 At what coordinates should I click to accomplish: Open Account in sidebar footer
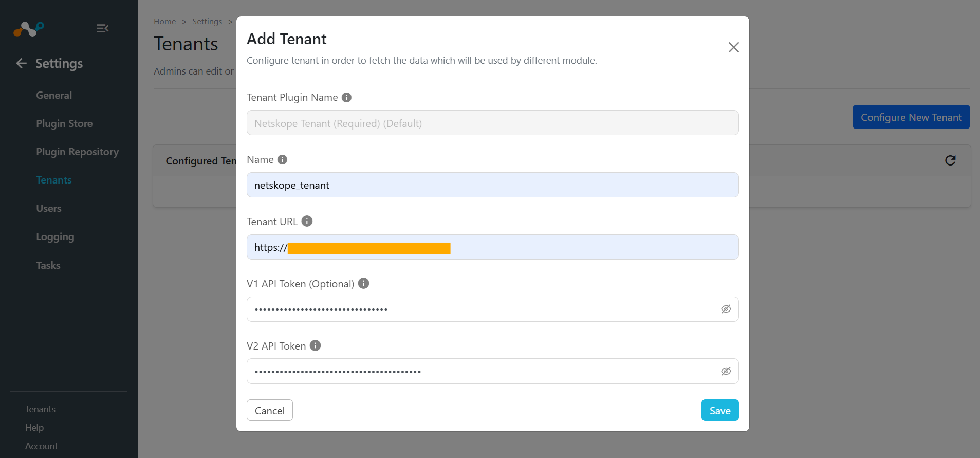click(41, 446)
